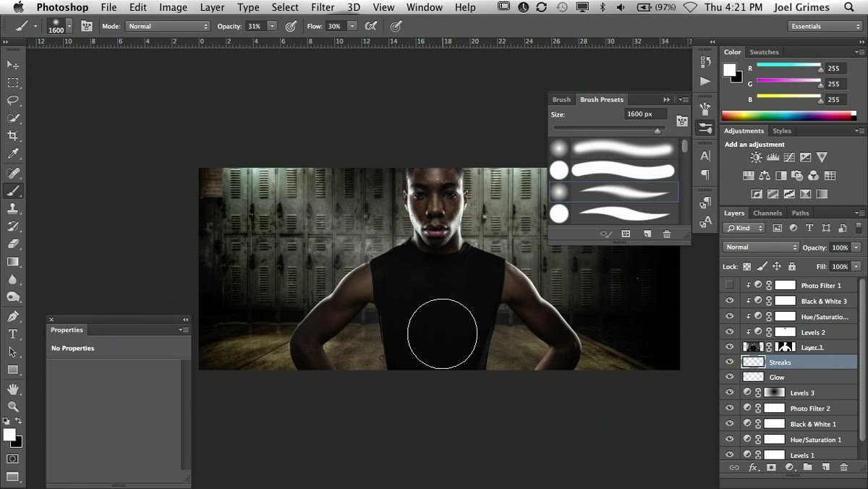Add a Vibrance adjustment
This screenshot has height=489, width=868.
(822, 157)
